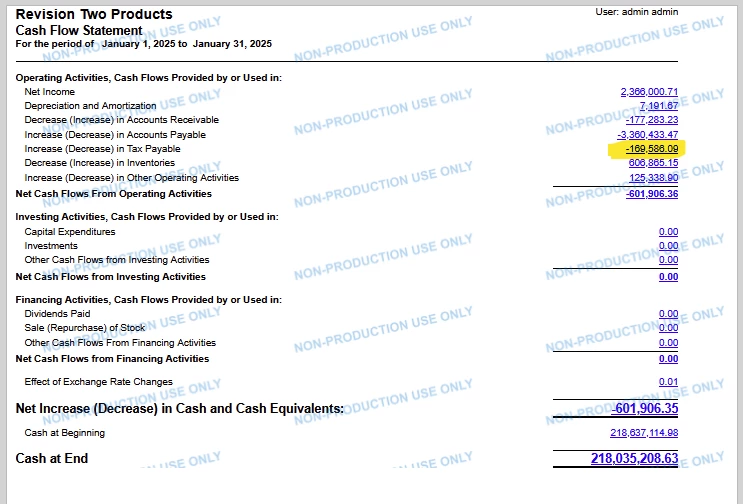743x504 pixels.
Task: Click Inventories amount 606,865.15
Action: point(653,162)
